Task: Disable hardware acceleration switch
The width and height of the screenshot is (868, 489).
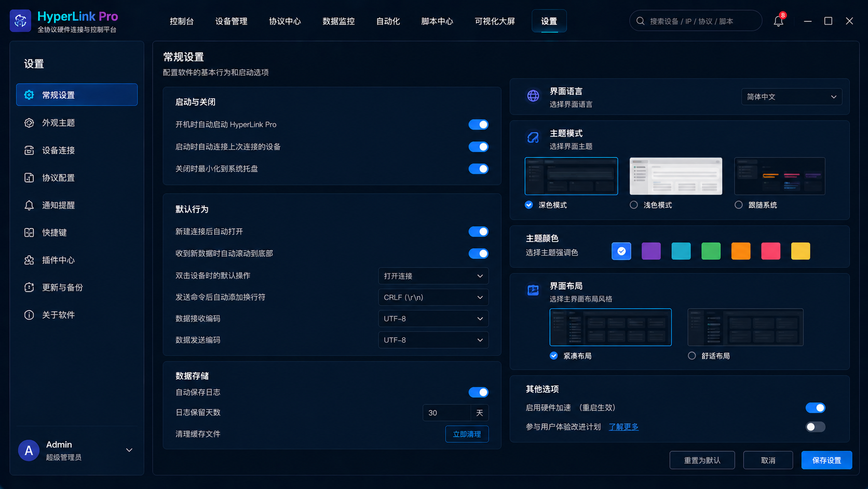Action: 815,408
